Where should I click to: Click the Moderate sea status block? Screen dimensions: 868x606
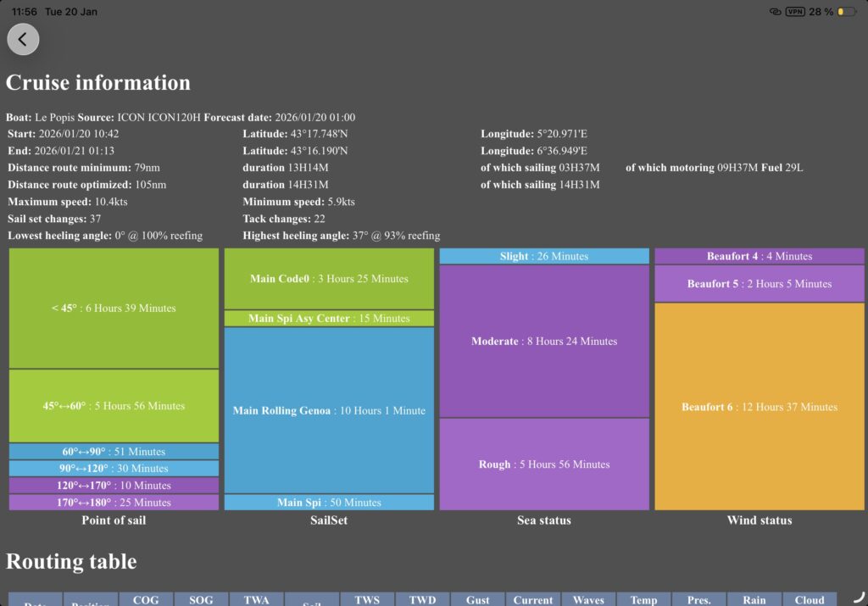click(x=544, y=342)
